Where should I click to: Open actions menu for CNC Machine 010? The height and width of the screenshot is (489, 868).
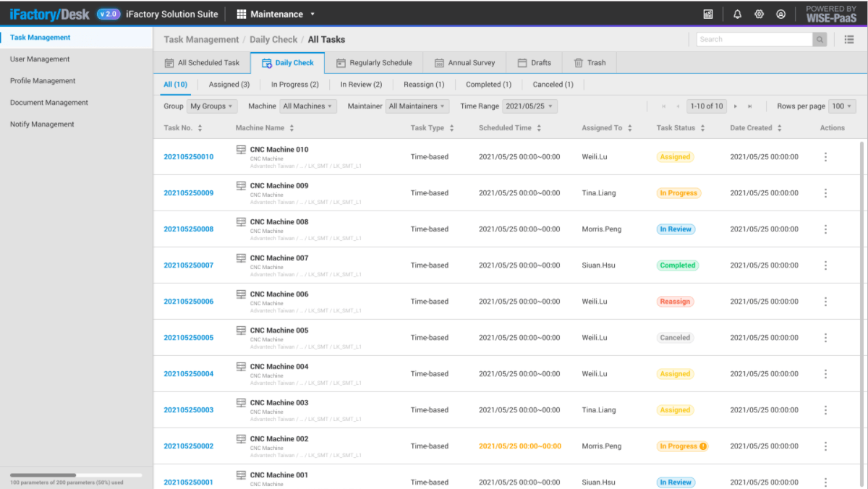pos(825,157)
